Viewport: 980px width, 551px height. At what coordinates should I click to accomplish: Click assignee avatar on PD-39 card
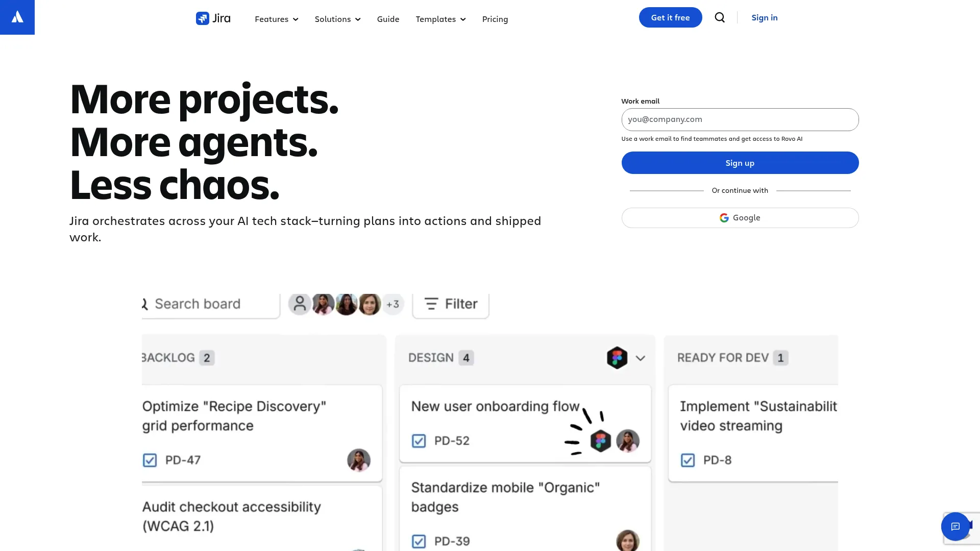pos(628,541)
